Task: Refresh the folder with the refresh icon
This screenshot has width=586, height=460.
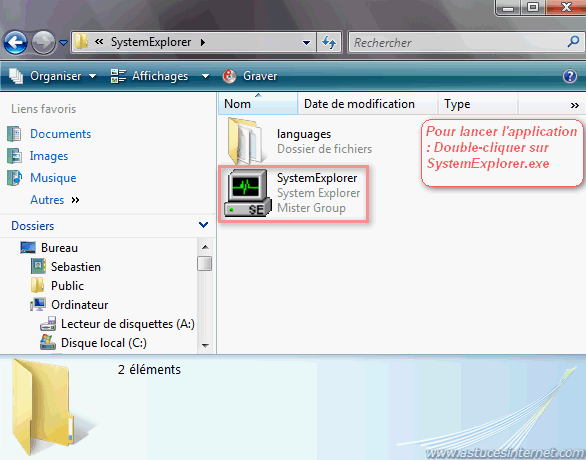Action: [329, 42]
